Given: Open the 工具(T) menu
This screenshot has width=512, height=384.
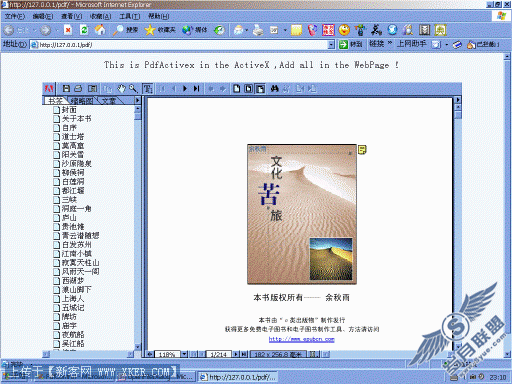Looking at the screenshot, I should coord(130,16).
